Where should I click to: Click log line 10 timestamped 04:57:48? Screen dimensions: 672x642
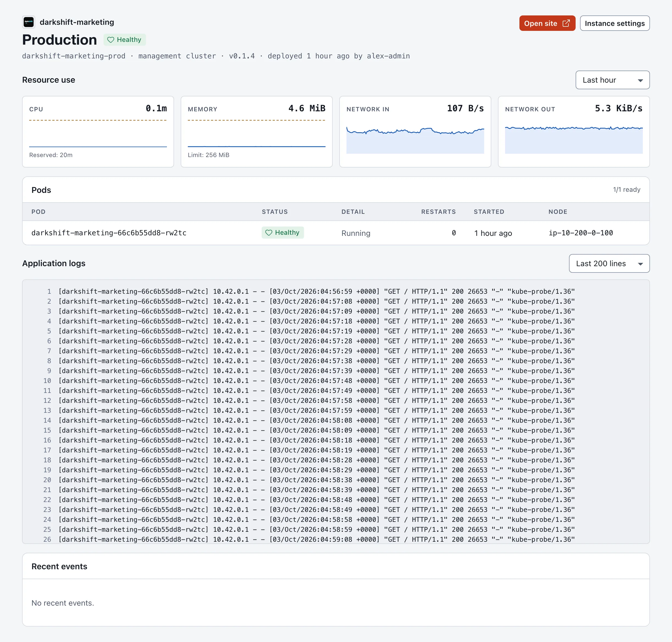[x=316, y=381]
